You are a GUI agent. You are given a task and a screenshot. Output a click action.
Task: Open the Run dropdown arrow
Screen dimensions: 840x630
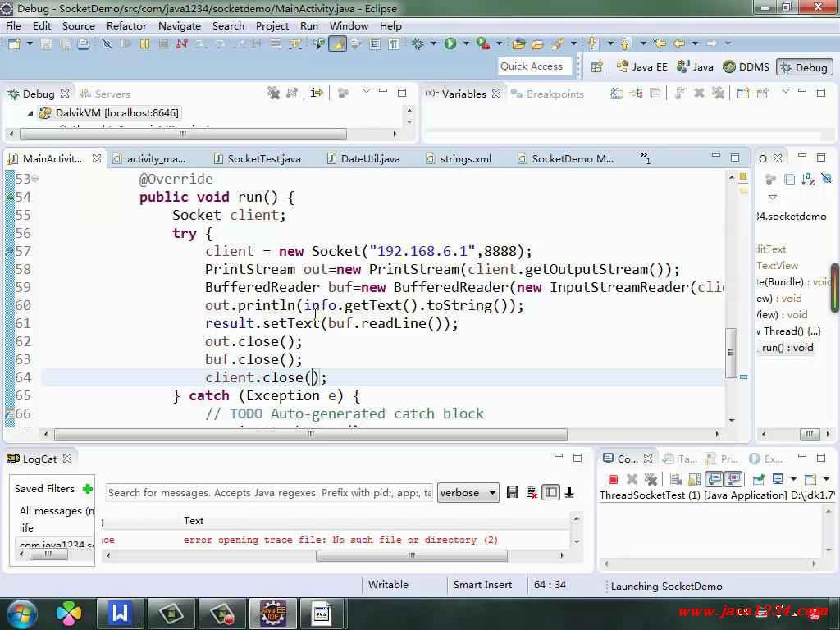[x=466, y=44]
